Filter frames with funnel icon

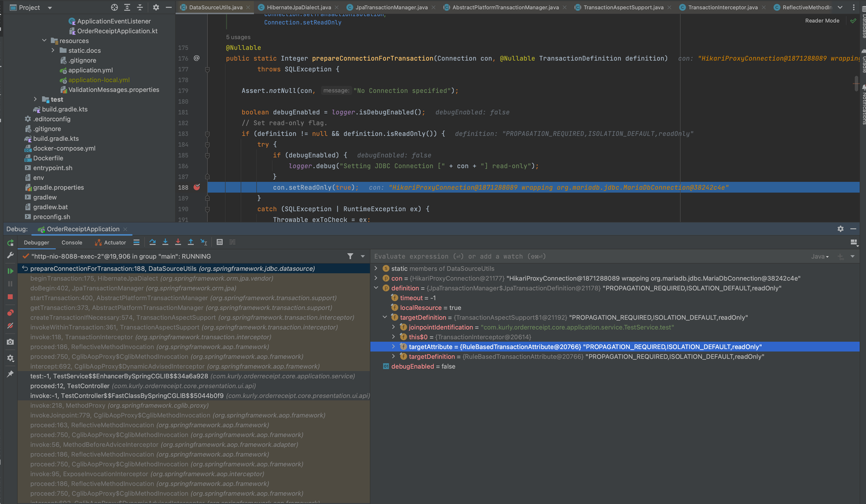(x=350, y=257)
